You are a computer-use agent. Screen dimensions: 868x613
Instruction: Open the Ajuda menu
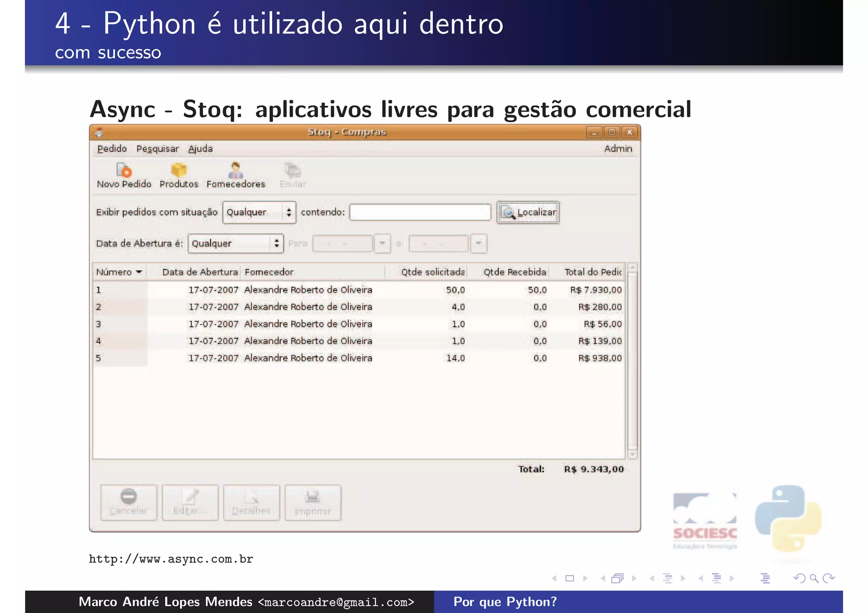click(200, 149)
